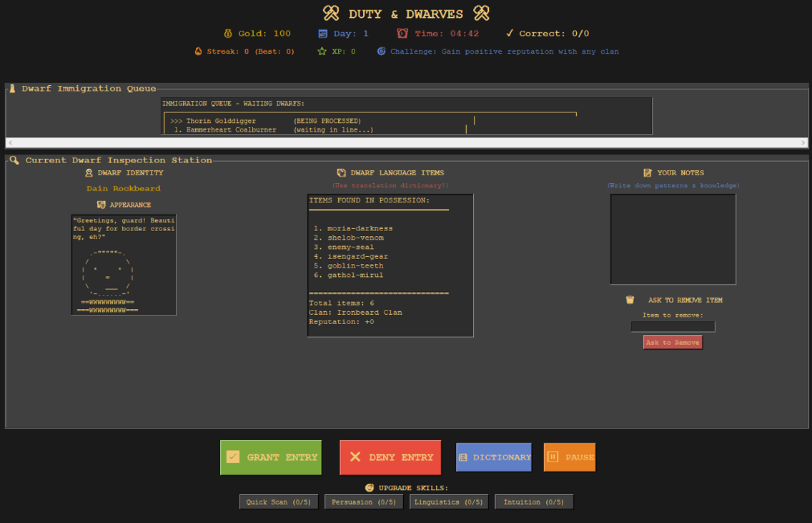Viewport: 812px width, 523px height.
Task: Upgrade the Quick Scan skill
Action: click(x=279, y=502)
